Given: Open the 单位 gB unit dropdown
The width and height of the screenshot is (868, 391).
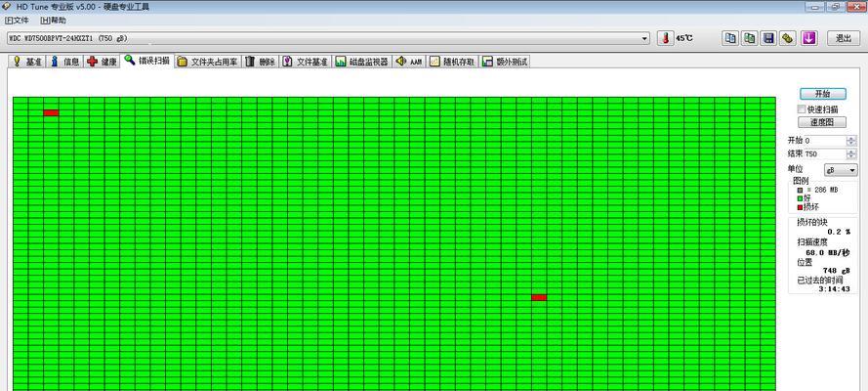Looking at the screenshot, I should (x=841, y=169).
